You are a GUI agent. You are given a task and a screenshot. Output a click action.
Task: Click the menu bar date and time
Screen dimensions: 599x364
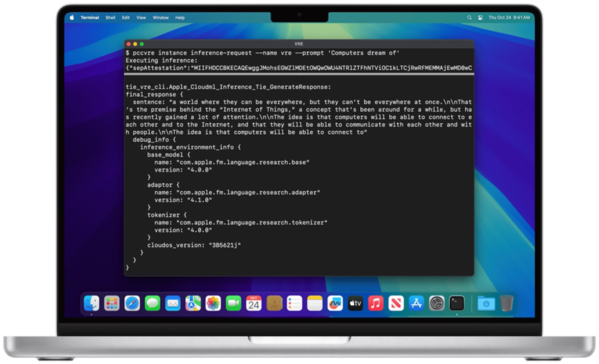[509, 18]
